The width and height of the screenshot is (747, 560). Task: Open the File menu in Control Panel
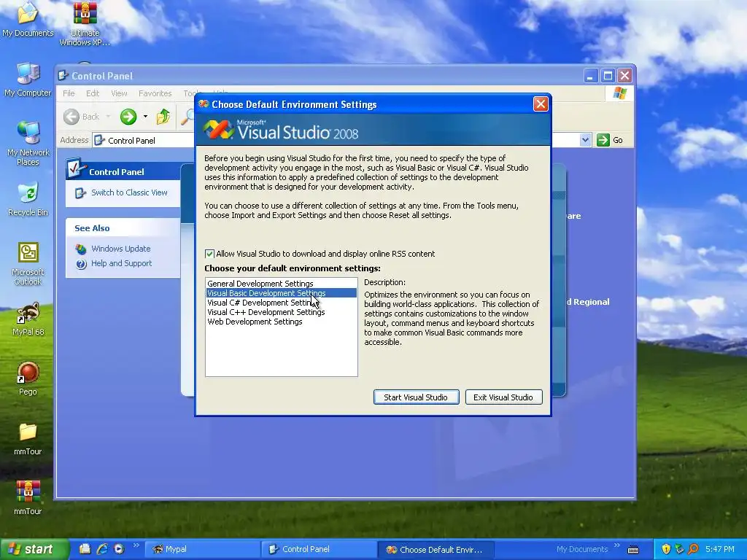coord(69,93)
